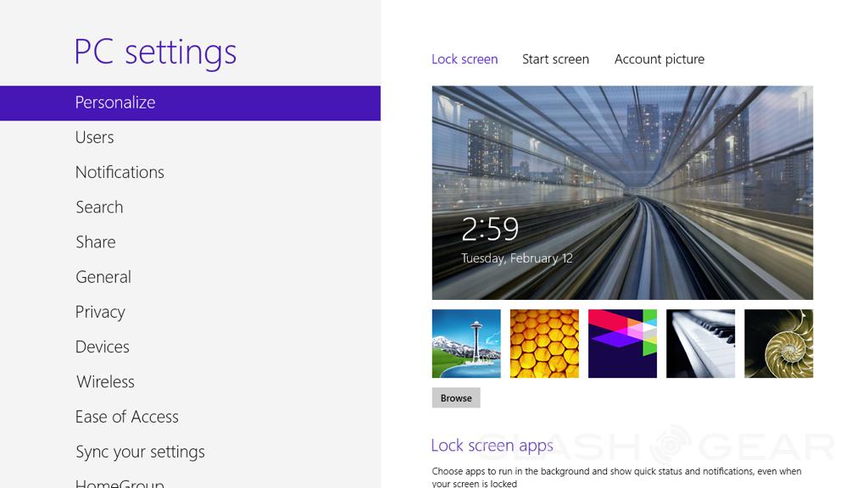Go to Notifications settings

(120, 172)
